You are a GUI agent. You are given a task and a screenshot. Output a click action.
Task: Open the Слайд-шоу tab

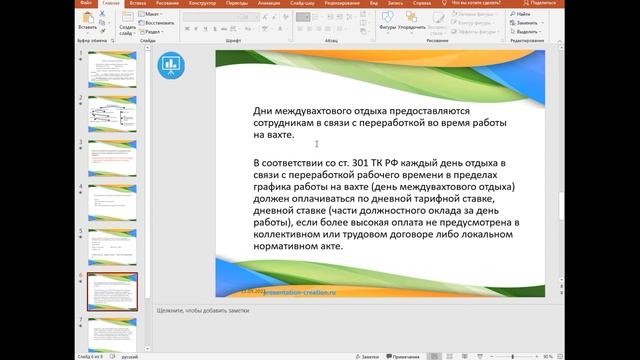(x=302, y=3)
